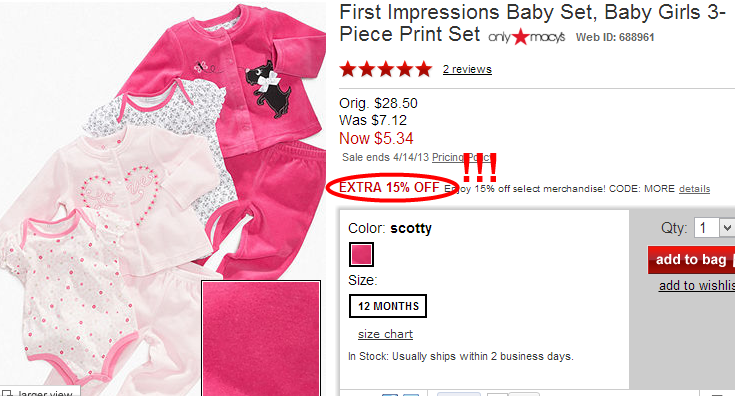This screenshot has width=735, height=396.
Task: Select the scotty pink color swatch
Action: [x=361, y=254]
